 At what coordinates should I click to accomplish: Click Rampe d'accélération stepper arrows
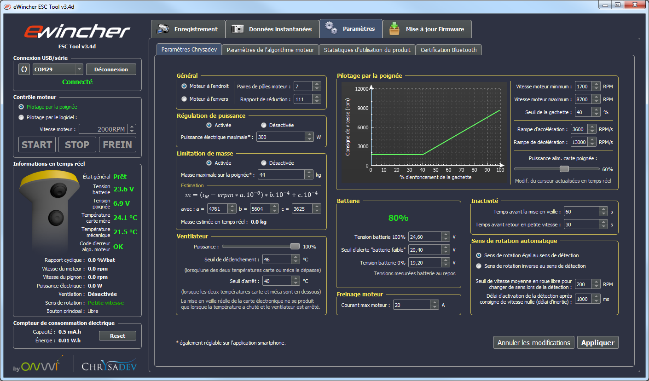pos(592,129)
